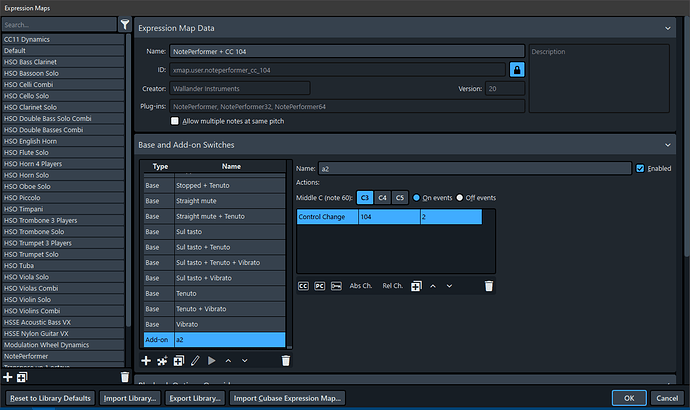Viewport: 690px width, 410px height.
Task: Add a new expression map with the plus icon
Action: 7,377
